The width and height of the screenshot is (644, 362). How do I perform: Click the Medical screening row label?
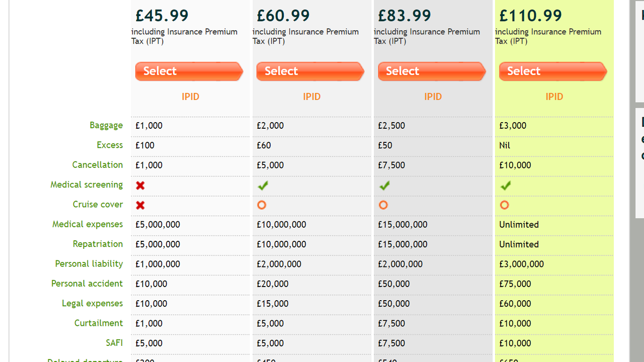87,185
